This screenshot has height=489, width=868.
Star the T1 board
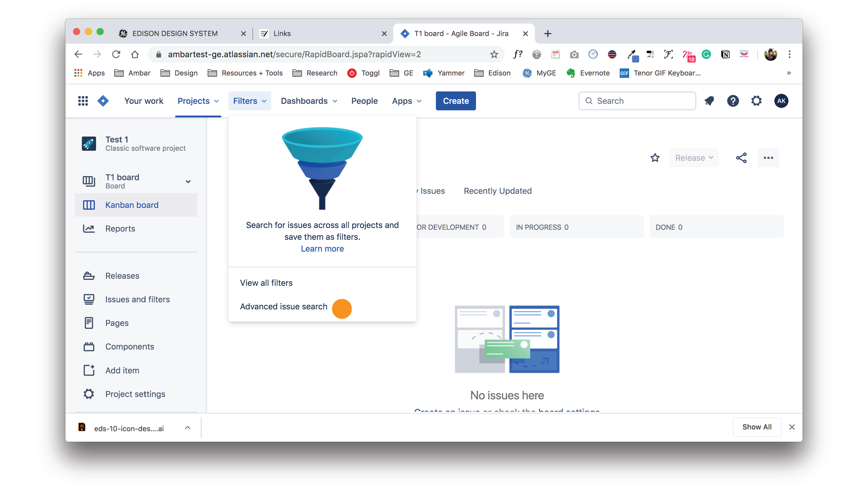[x=654, y=158]
